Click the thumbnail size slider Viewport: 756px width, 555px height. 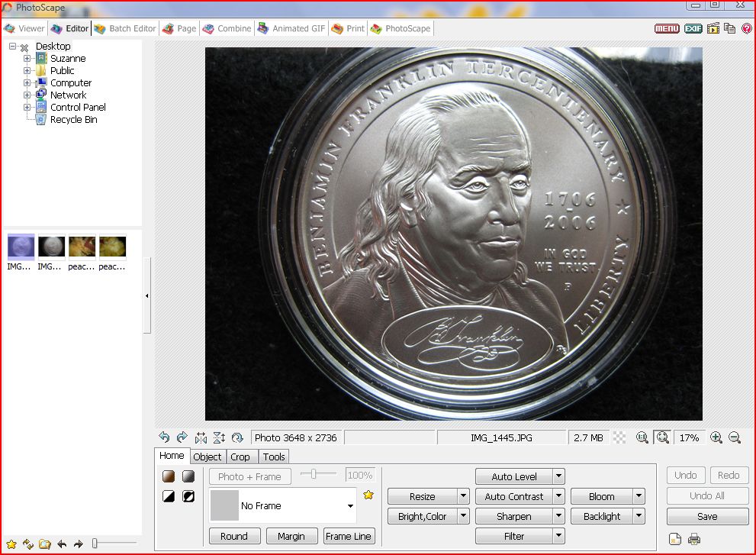point(95,544)
